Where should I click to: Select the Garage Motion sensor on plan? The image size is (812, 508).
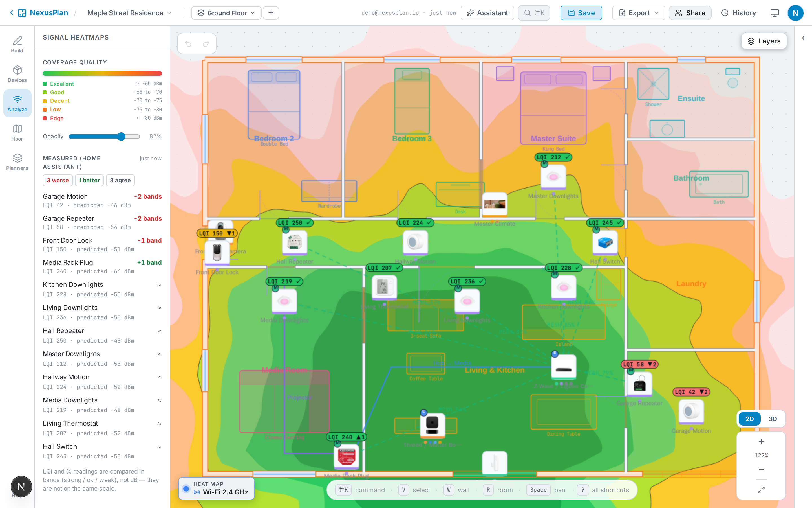pyautogui.click(x=691, y=411)
